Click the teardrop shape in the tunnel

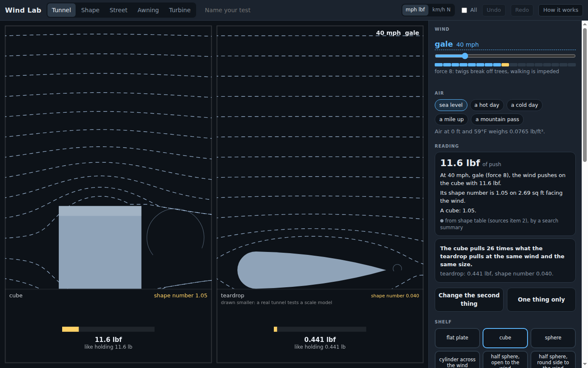point(312,270)
